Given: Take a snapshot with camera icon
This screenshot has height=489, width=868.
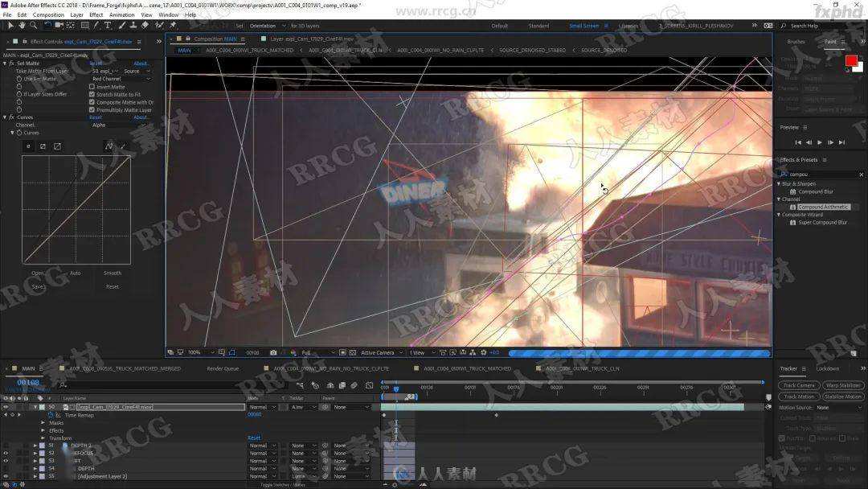Looking at the screenshot, I should (x=273, y=352).
